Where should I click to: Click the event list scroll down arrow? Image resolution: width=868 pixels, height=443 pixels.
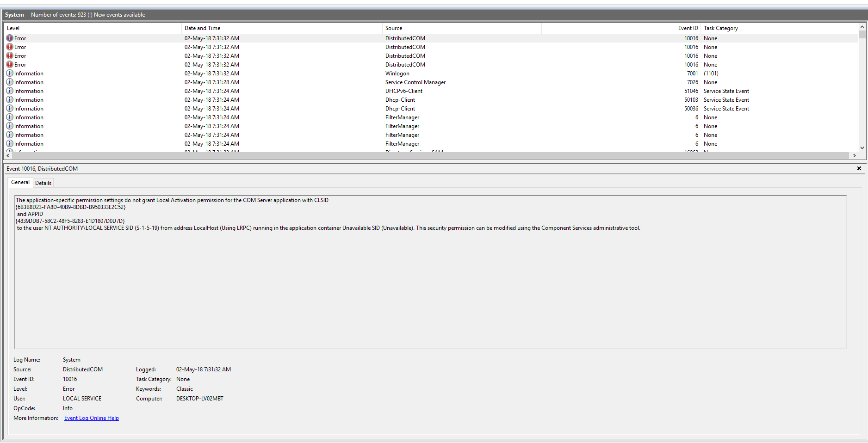click(862, 148)
